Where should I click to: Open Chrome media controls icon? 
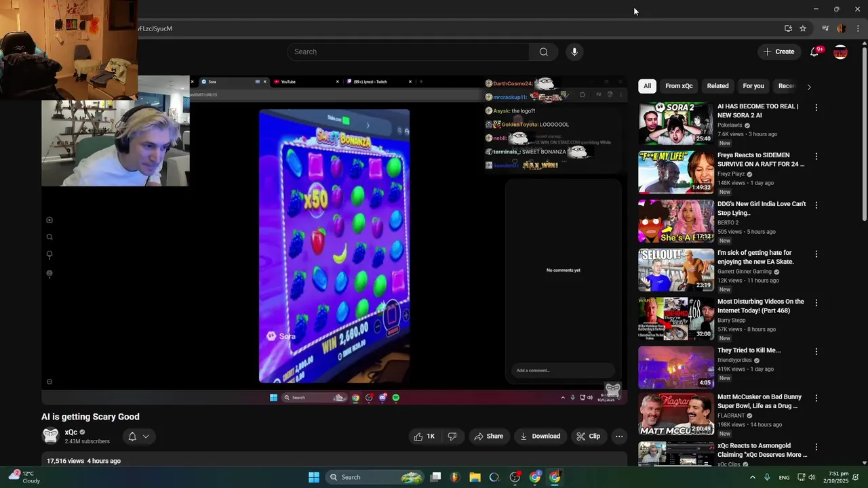825,28
